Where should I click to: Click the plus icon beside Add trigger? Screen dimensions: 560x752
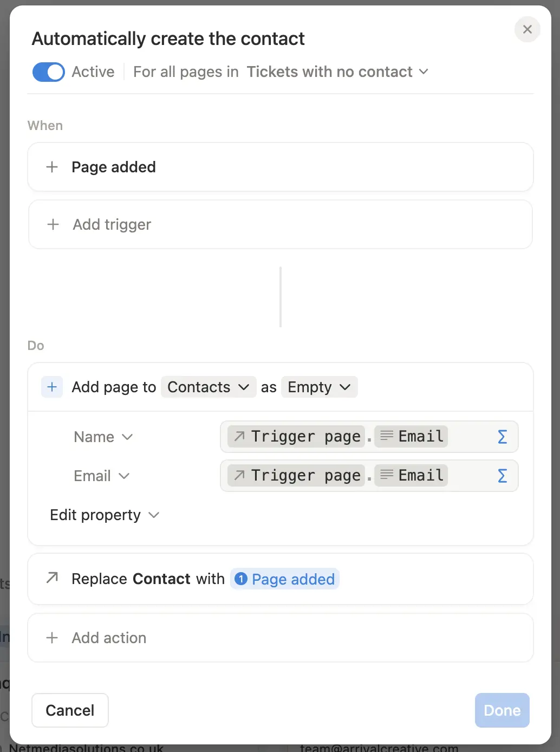tap(53, 224)
